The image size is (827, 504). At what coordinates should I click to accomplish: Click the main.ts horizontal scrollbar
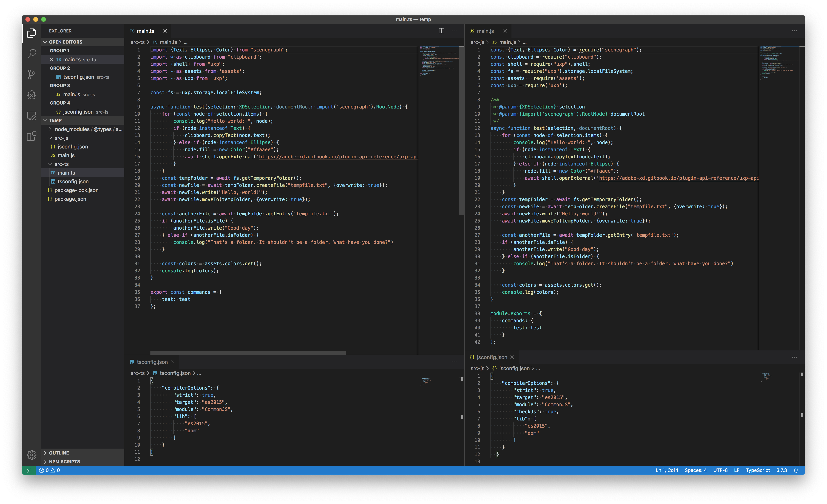(x=248, y=352)
